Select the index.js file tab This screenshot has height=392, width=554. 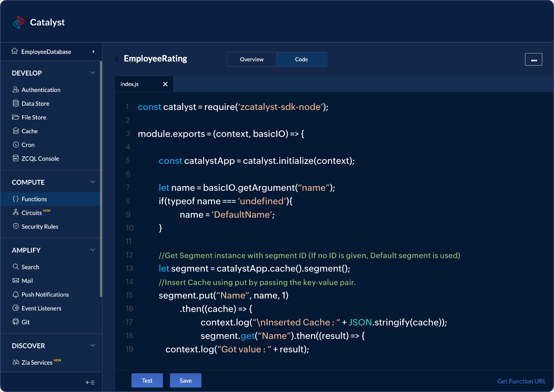click(x=144, y=84)
